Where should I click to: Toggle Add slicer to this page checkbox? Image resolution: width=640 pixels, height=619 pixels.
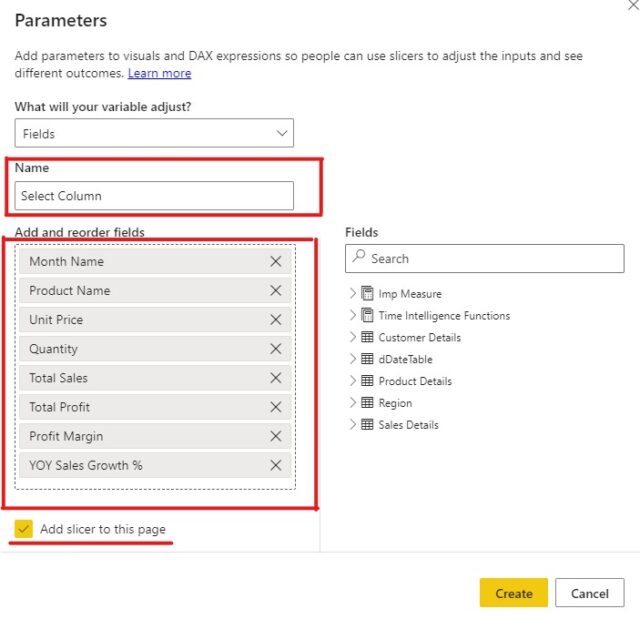[x=23, y=529]
